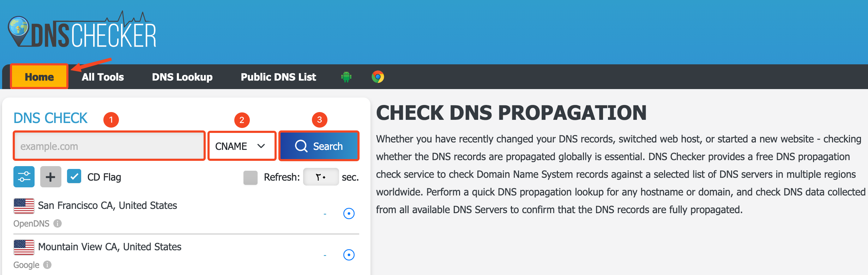
Task: Click info icon next to OpenDNS
Action: click(x=58, y=223)
